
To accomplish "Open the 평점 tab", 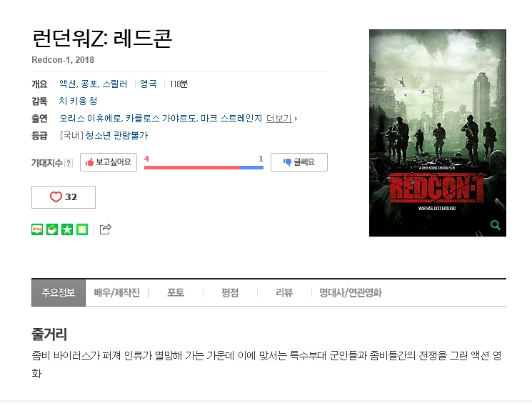I will point(230,293).
